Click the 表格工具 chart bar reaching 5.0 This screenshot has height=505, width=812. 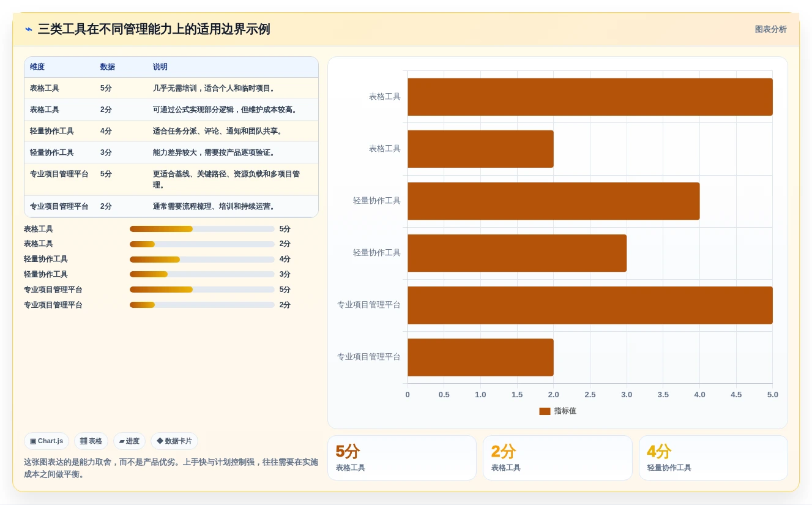[590, 97]
